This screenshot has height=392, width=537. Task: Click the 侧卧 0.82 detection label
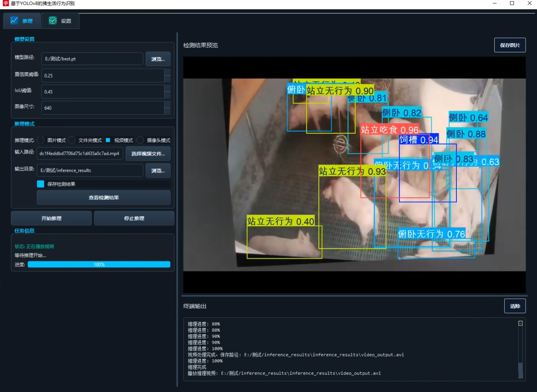(x=402, y=112)
